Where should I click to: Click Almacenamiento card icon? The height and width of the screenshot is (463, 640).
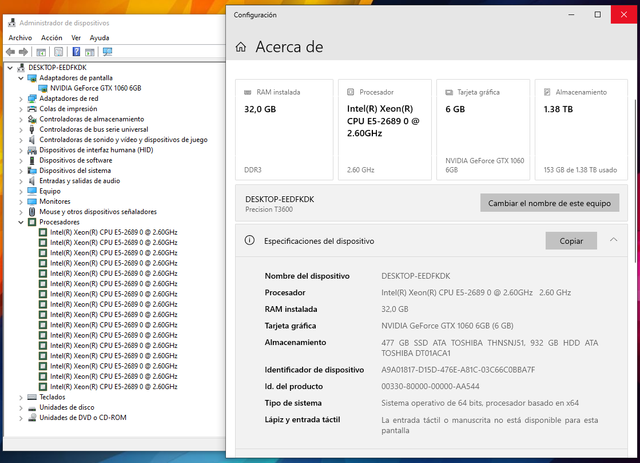(x=547, y=92)
